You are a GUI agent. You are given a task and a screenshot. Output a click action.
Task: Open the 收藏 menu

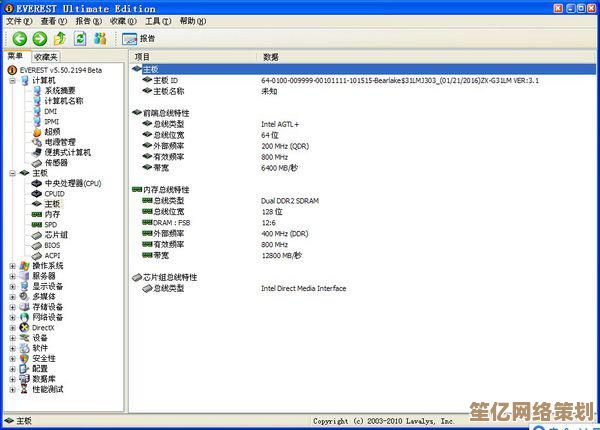(123, 21)
